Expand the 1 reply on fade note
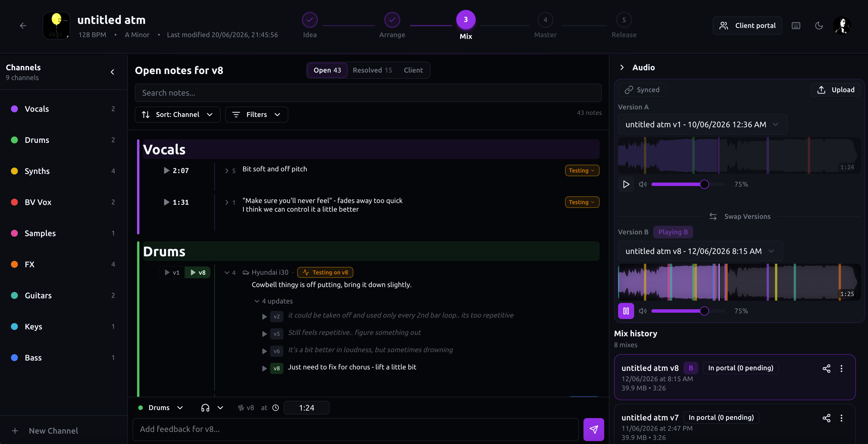 230,202
